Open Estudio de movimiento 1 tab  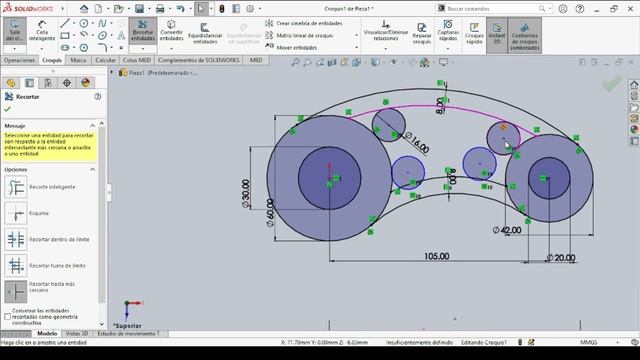click(128, 333)
